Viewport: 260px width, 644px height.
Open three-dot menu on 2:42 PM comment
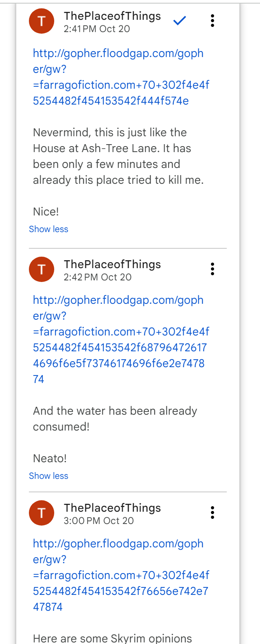click(213, 269)
